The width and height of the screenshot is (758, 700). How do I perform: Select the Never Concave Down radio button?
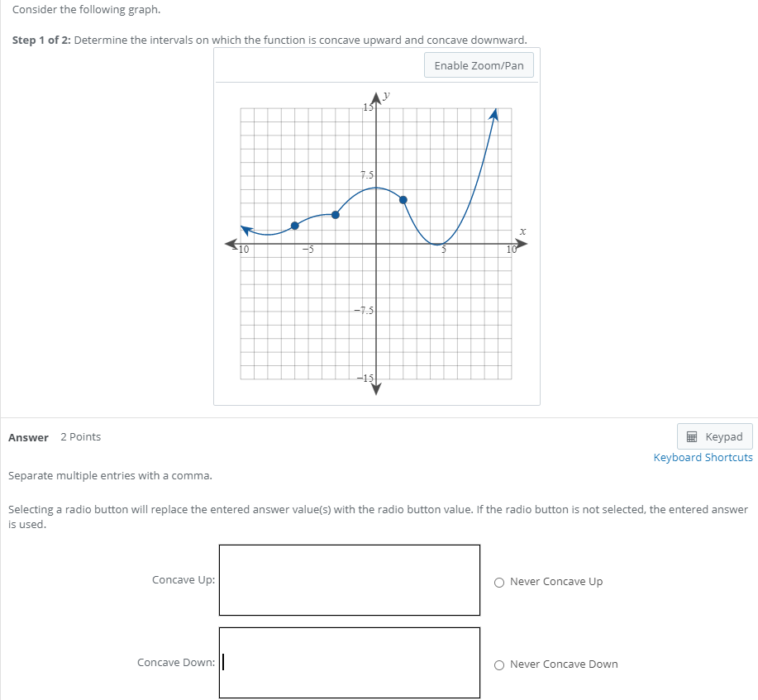pos(499,664)
